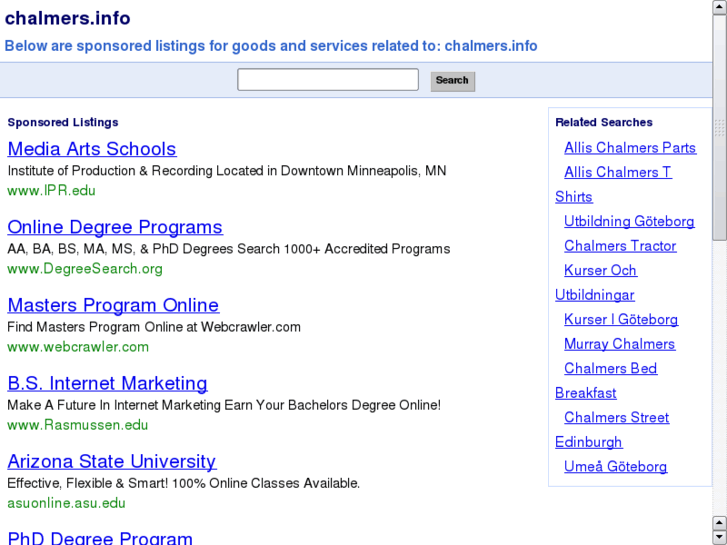Click the 'Below are sponsored listings' subtitle
The height and width of the screenshot is (545, 727).
click(x=271, y=46)
